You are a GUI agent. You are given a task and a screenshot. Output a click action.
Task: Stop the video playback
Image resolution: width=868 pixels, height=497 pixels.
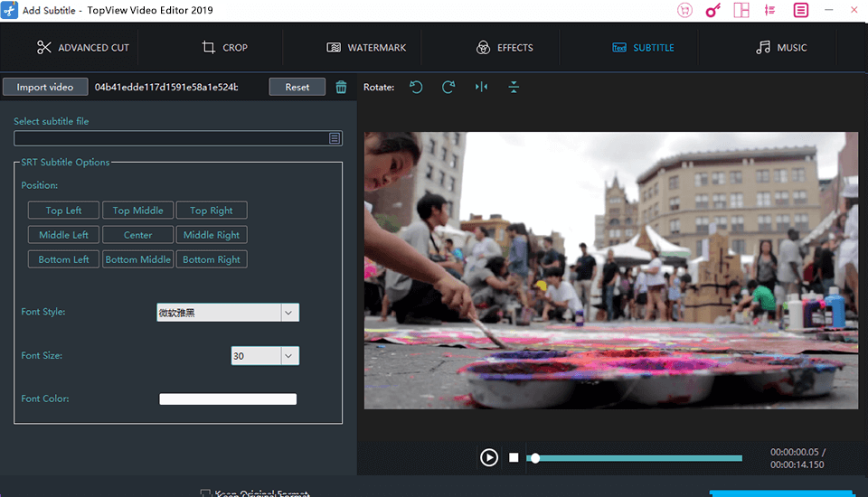point(514,457)
